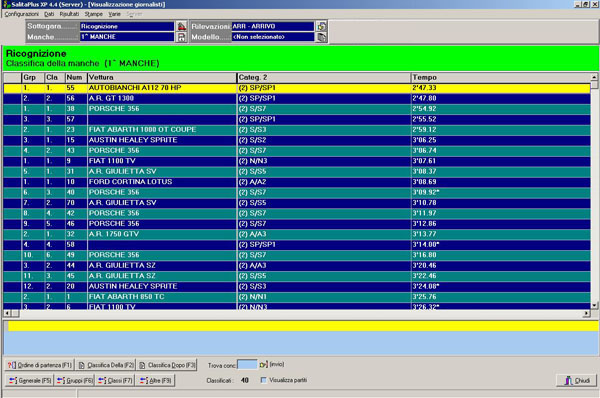This screenshot has height=398, width=600.
Task: Show the Generale (F5) ranking
Action: (30, 380)
